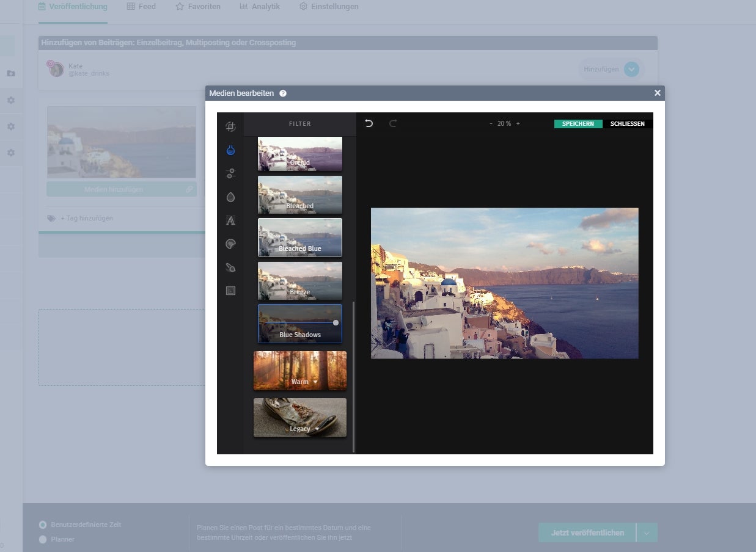Open the Frame tool icon

click(x=230, y=290)
